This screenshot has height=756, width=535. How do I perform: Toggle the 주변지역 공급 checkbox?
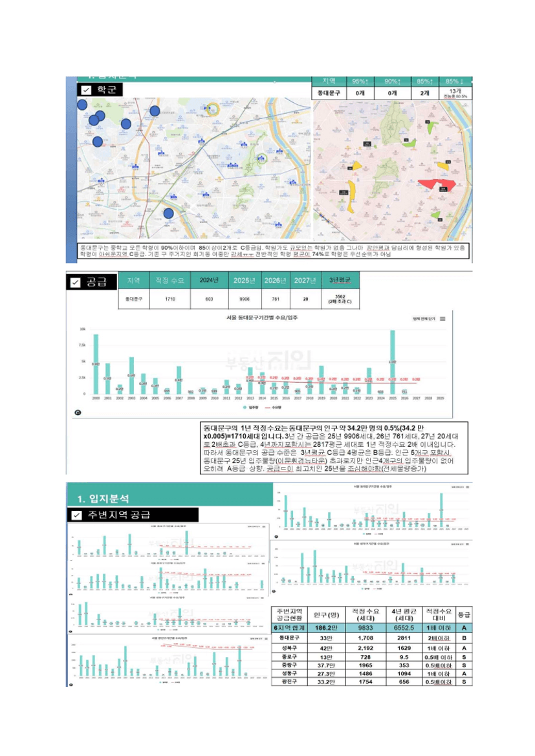click(76, 515)
